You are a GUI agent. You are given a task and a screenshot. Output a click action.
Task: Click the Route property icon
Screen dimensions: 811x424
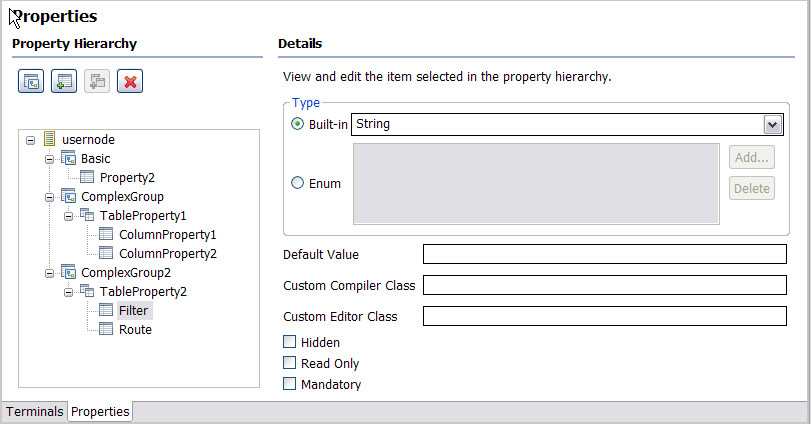(x=106, y=329)
